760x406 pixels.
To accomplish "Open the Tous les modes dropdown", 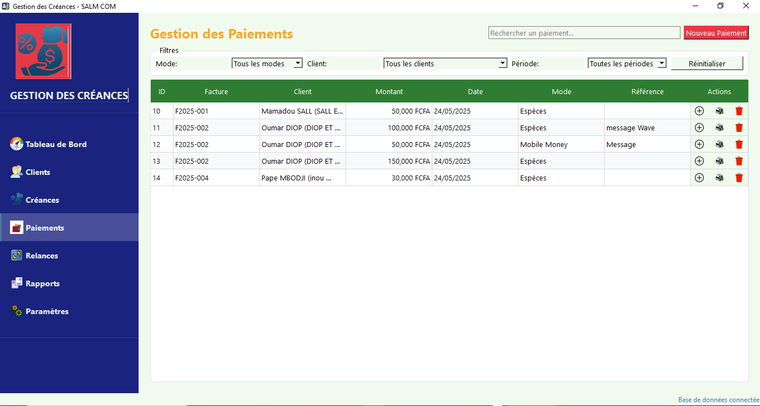I will coord(267,63).
